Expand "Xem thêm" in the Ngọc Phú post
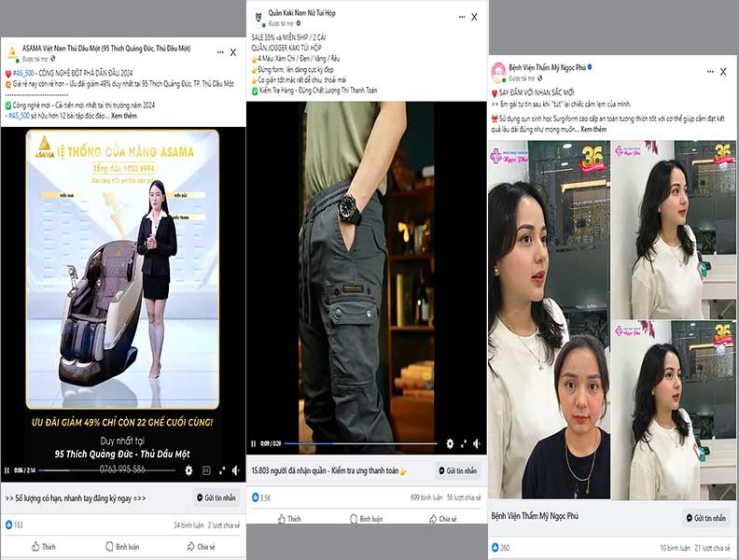 pos(593,129)
